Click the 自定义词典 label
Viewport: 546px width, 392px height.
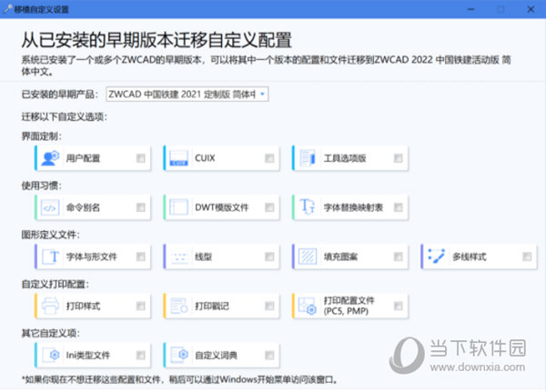coord(216,355)
